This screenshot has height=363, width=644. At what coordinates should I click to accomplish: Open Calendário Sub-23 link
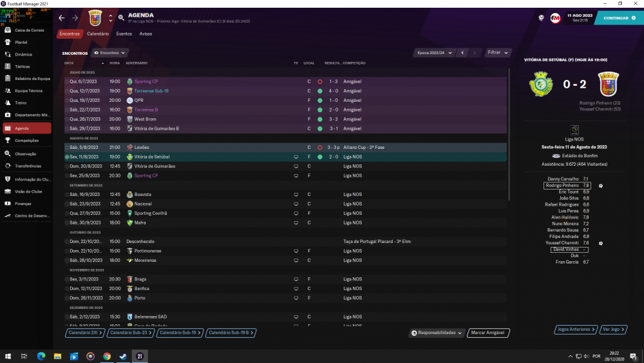tap(131, 333)
